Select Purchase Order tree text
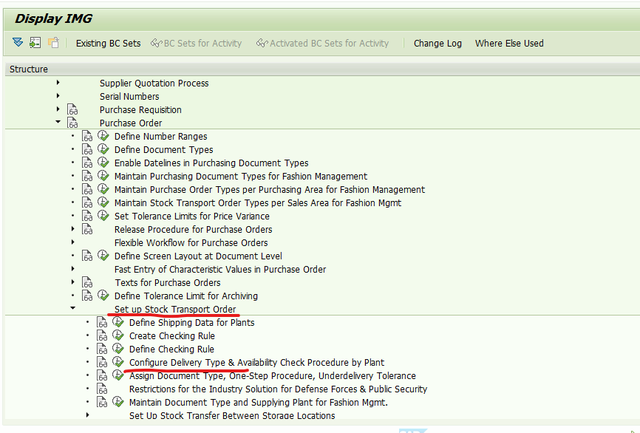The image size is (640, 433). [131, 123]
